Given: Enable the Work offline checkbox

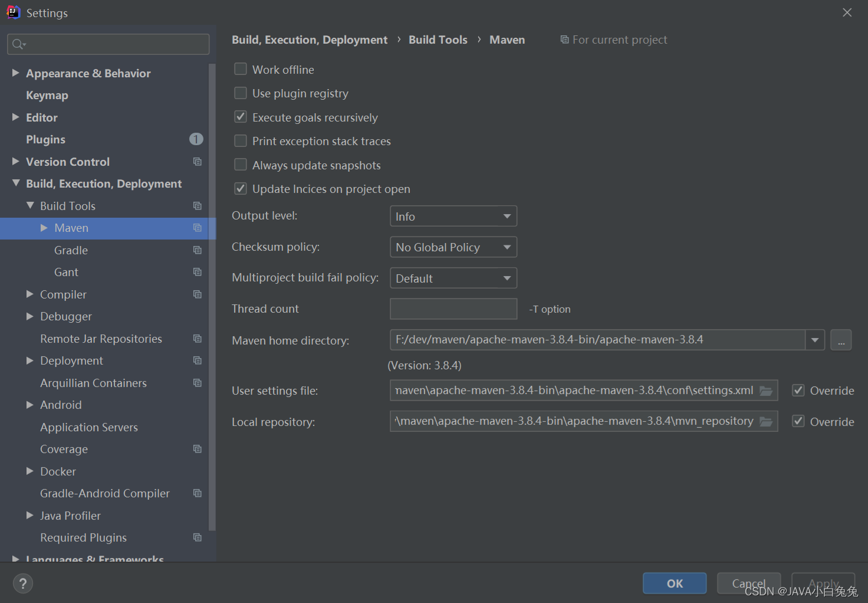Looking at the screenshot, I should [x=241, y=69].
